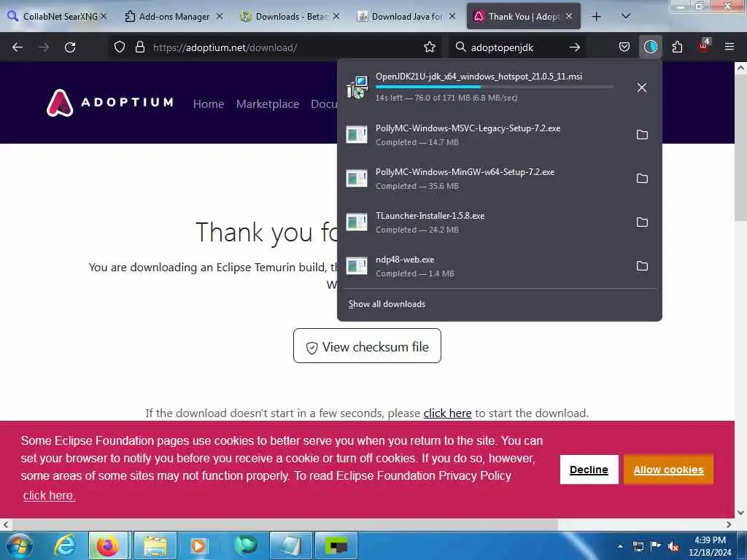
Task: Expand the list all tabs dropdown
Action: coord(626,17)
